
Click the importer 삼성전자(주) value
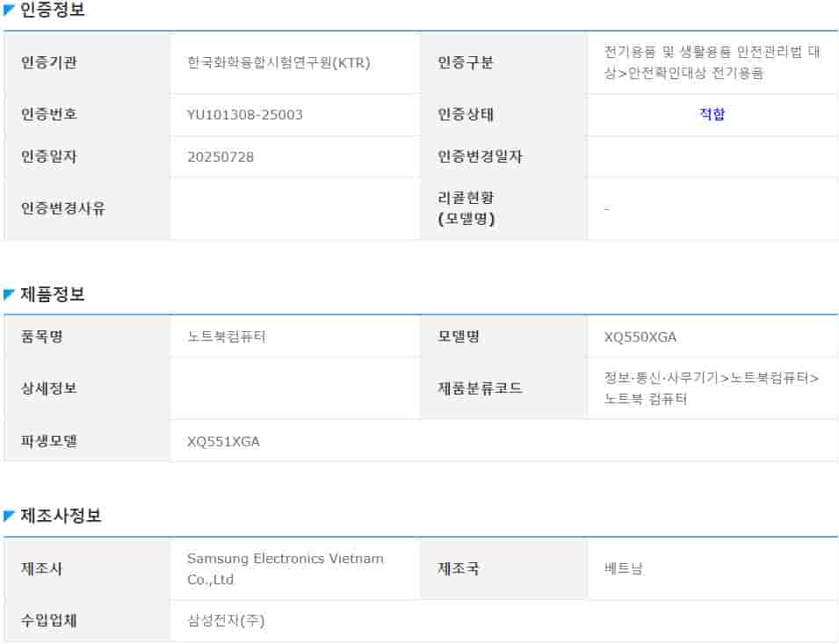point(226,620)
